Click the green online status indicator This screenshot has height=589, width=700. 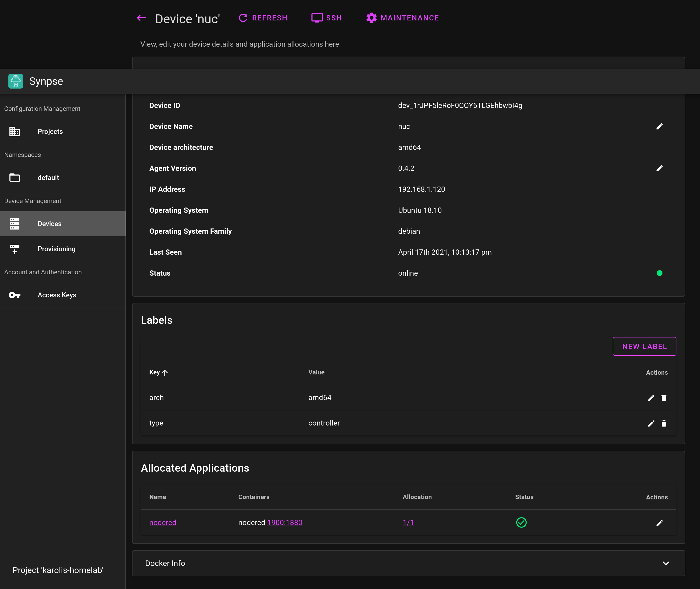pyautogui.click(x=659, y=273)
